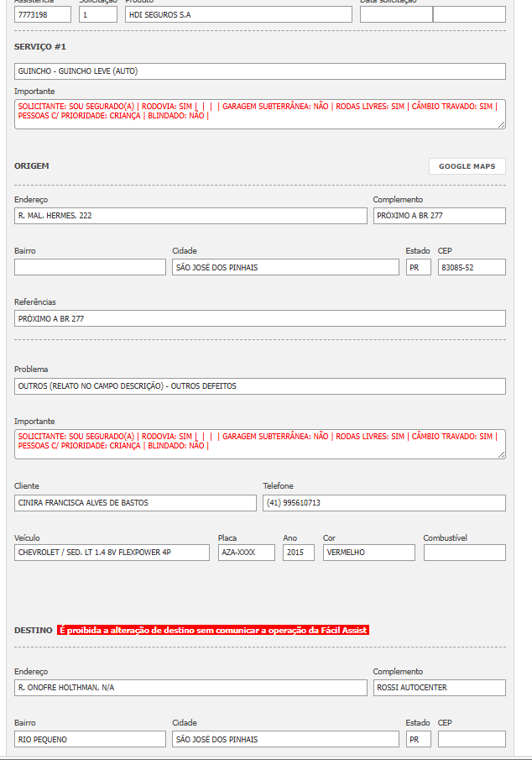This screenshot has width=532, height=760.
Task: Click the Ano field 2015
Action: coord(299,553)
